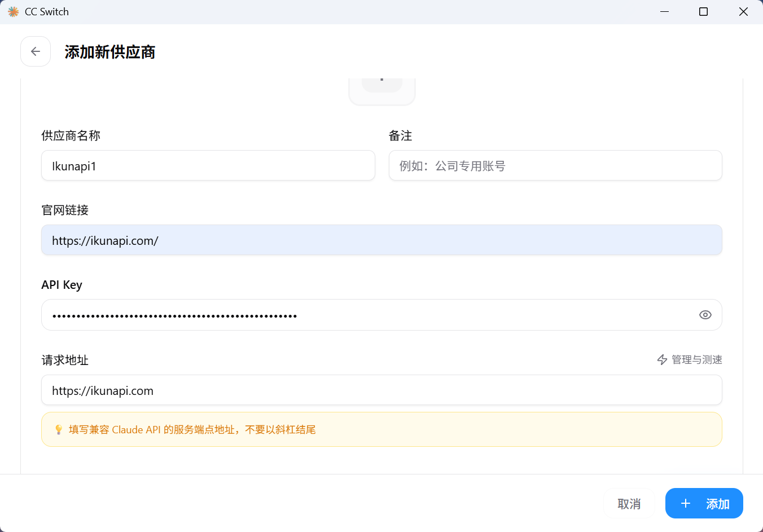Minimize the CC Switch window
Image resolution: width=763 pixels, height=532 pixels.
665,12
